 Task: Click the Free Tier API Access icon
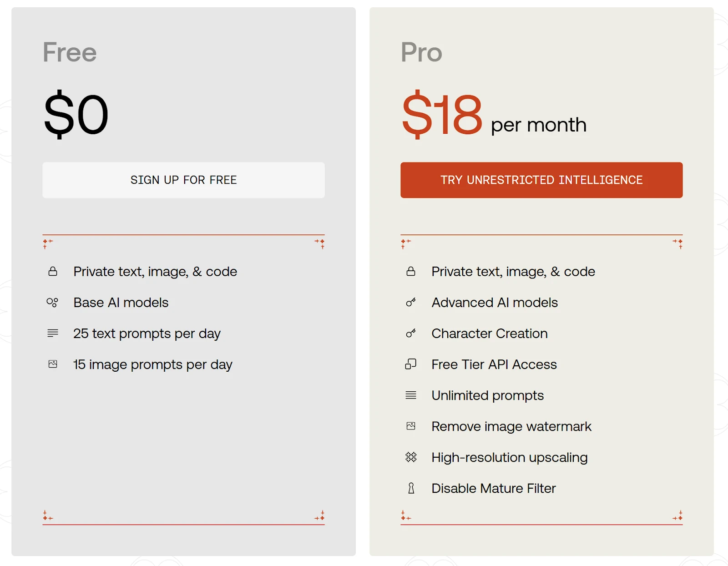411,364
